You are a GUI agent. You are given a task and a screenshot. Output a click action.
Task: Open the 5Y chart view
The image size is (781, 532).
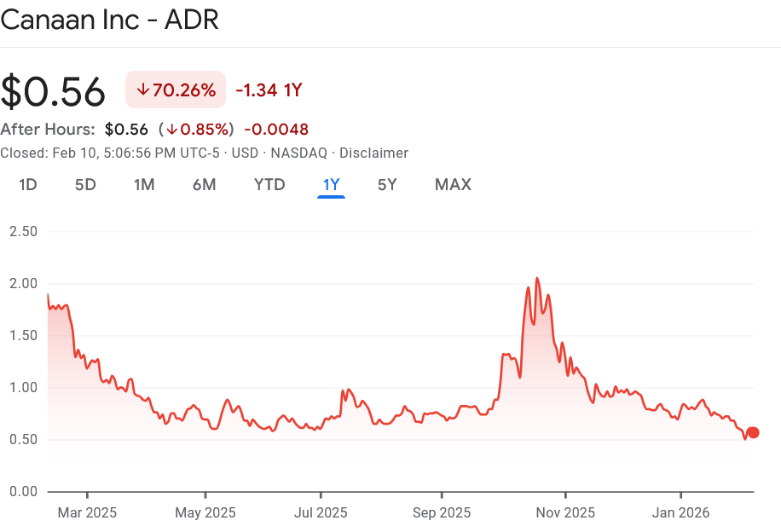(387, 184)
